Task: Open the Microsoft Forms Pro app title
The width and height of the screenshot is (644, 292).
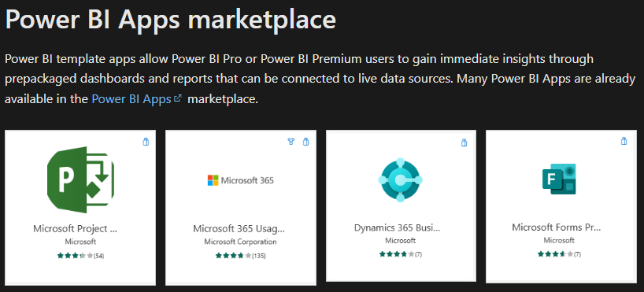Action: coord(557,227)
